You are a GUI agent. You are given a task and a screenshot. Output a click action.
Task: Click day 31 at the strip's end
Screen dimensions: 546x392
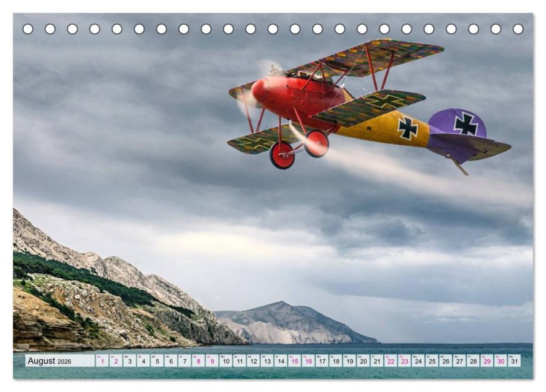(514, 361)
